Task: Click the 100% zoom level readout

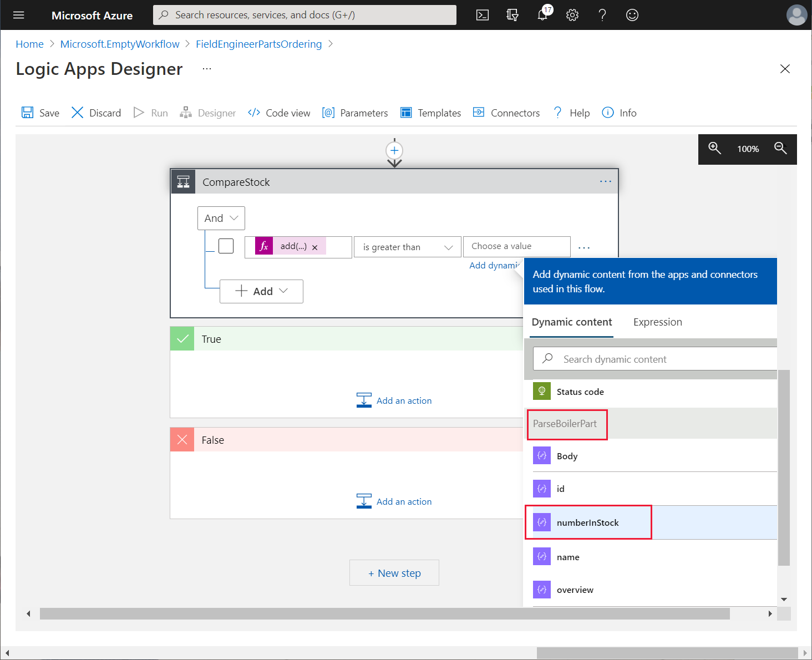Action: [748, 149]
